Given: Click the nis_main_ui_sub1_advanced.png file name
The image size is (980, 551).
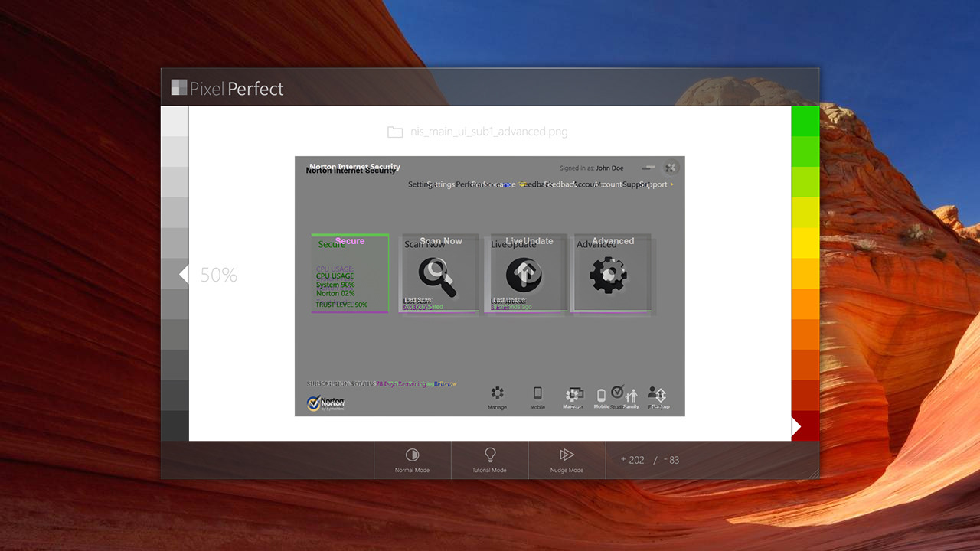Looking at the screenshot, I should tap(488, 132).
